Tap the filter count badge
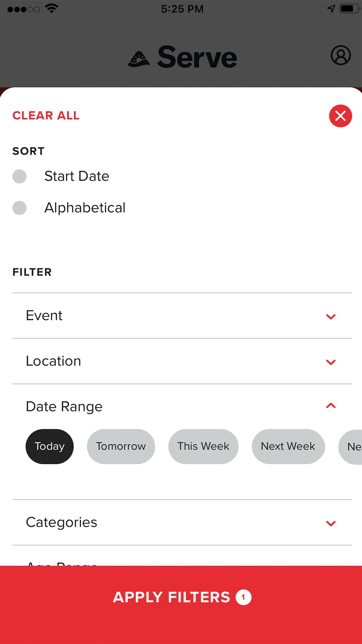This screenshot has height=644, width=362. (x=243, y=597)
